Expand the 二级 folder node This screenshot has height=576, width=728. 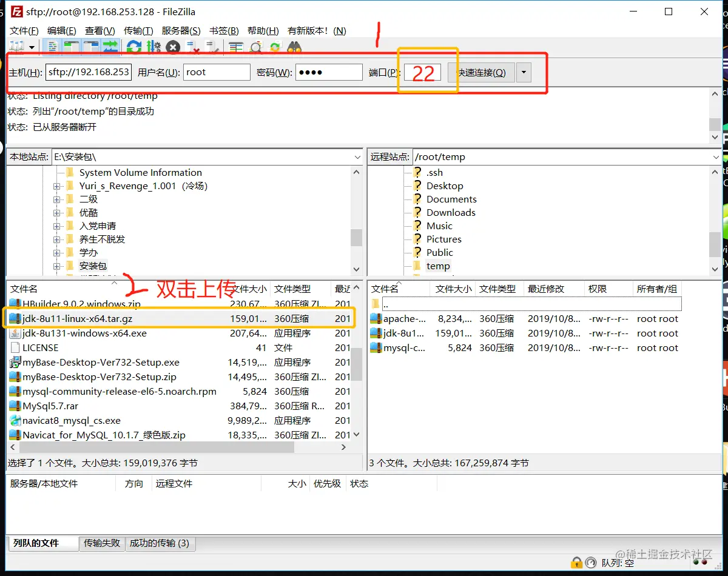coord(57,199)
